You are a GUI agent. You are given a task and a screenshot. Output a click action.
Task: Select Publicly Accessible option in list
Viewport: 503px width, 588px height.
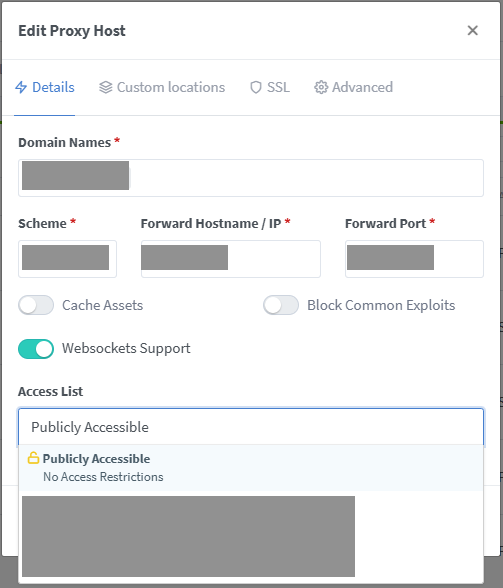(251, 468)
